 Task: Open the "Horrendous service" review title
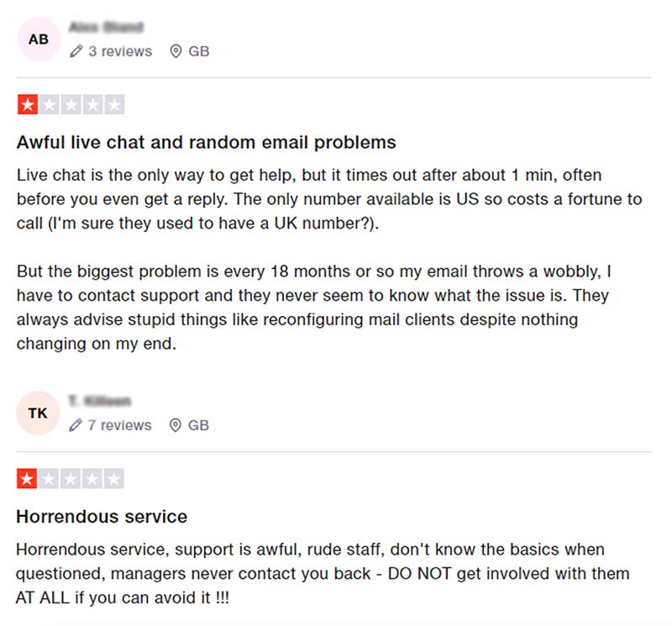coord(102,516)
